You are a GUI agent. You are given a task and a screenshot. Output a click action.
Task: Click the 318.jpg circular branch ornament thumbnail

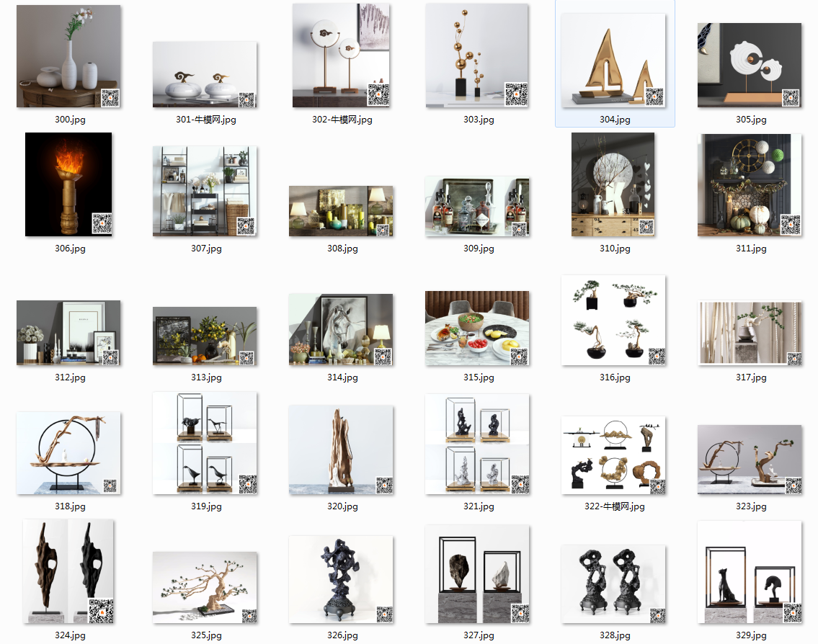(x=68, y=453)
